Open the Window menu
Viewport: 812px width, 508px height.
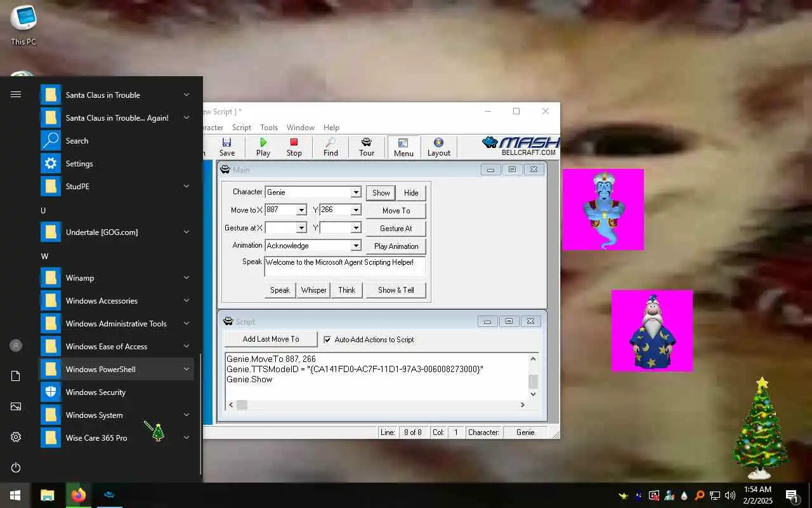pos(301,128)
